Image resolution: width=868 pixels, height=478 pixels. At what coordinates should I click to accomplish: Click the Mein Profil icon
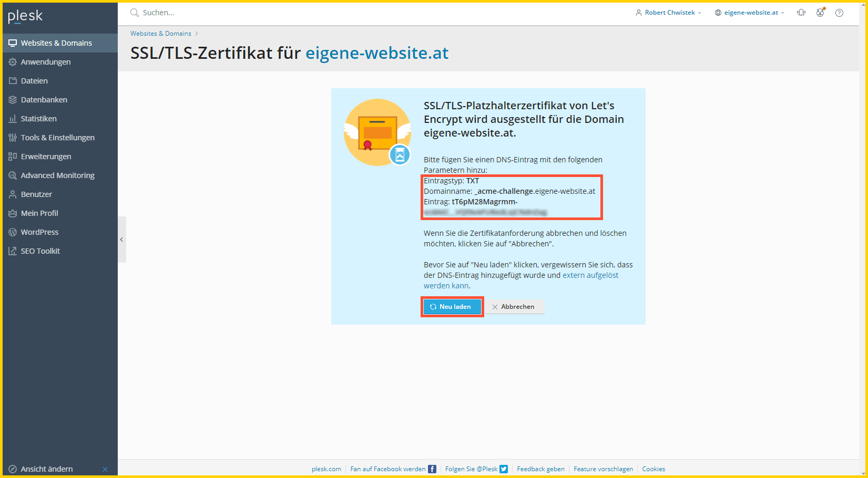(13, 213)
